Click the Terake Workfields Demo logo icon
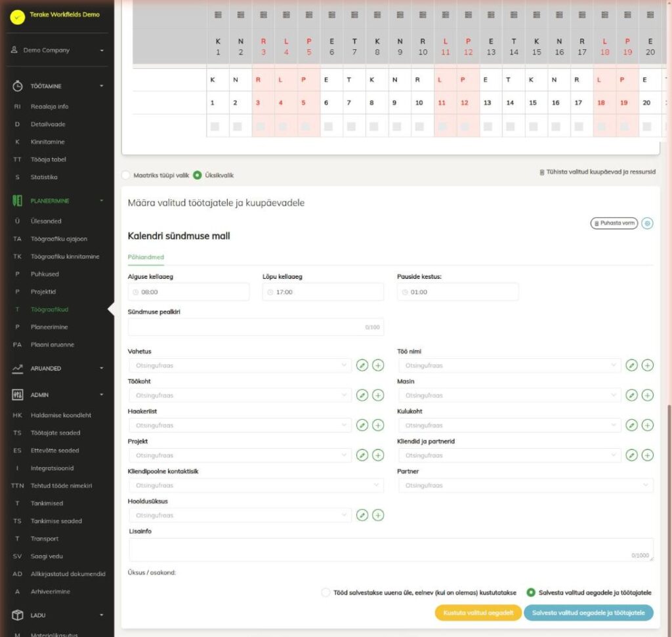672x637 pixels. 18,16
